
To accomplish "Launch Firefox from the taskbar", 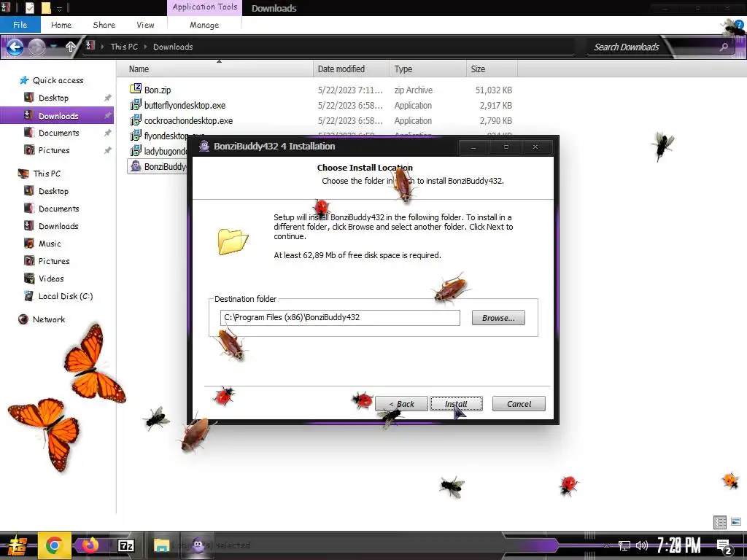I will pos(90,545).
